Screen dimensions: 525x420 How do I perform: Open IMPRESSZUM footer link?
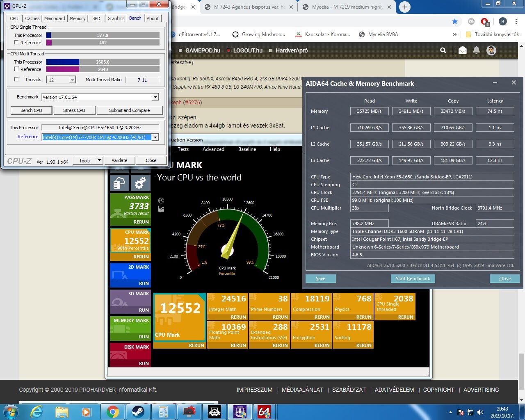[x=254, y=390]
